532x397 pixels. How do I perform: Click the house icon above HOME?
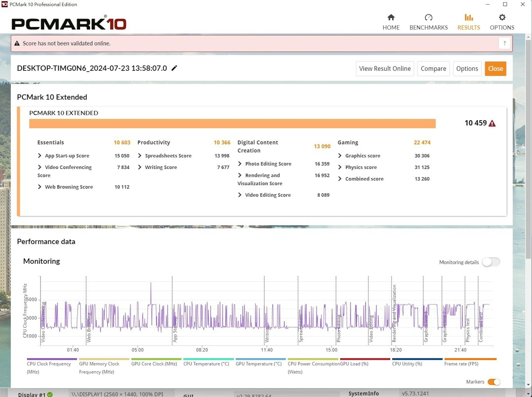(391, 17)
